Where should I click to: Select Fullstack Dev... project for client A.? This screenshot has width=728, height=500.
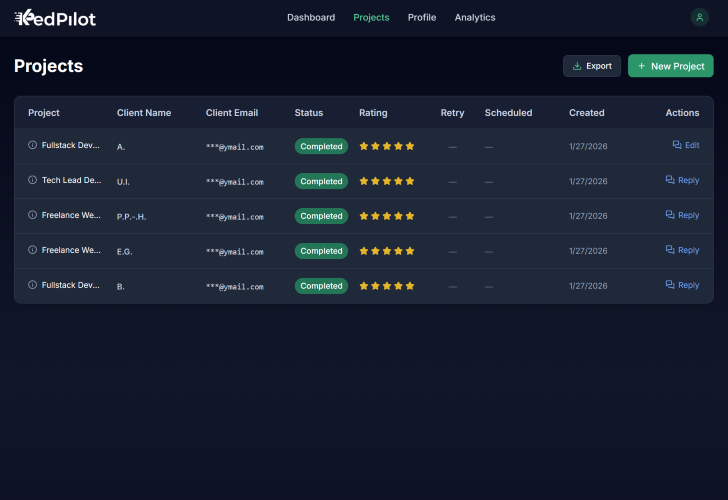(71, 145)
